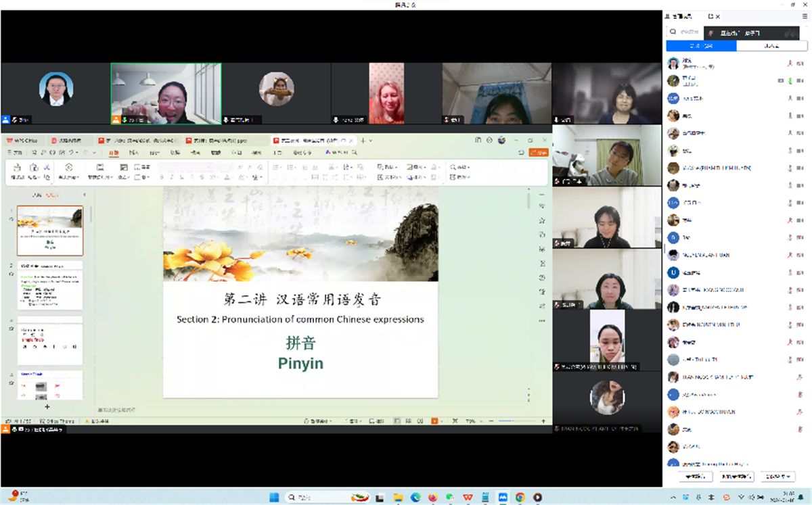Image resolution: width=812 pixels, height=505 pixels.
Task: Pop out the participants panel
Action: (710, 16)
